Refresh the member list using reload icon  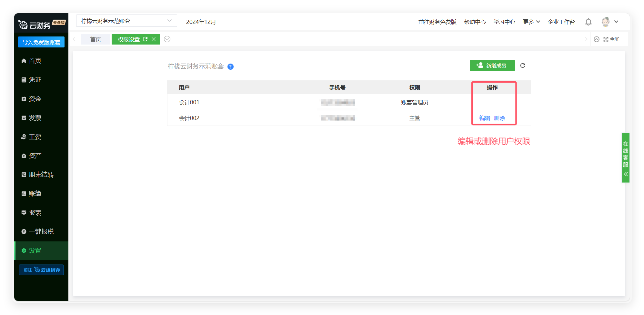(523, 66)
